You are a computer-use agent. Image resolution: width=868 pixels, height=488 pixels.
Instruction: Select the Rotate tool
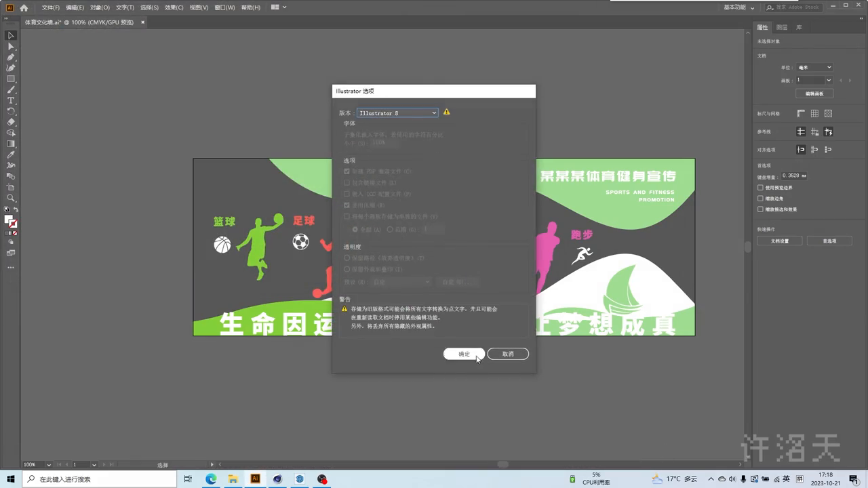pyautogui.click(x=11, y=111)
